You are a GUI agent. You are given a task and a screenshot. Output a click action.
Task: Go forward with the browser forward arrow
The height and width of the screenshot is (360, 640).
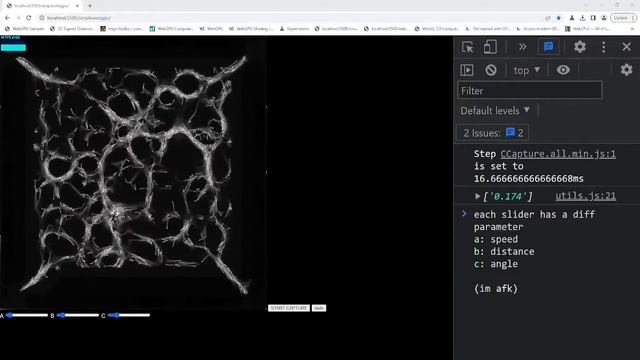point(18,18)
